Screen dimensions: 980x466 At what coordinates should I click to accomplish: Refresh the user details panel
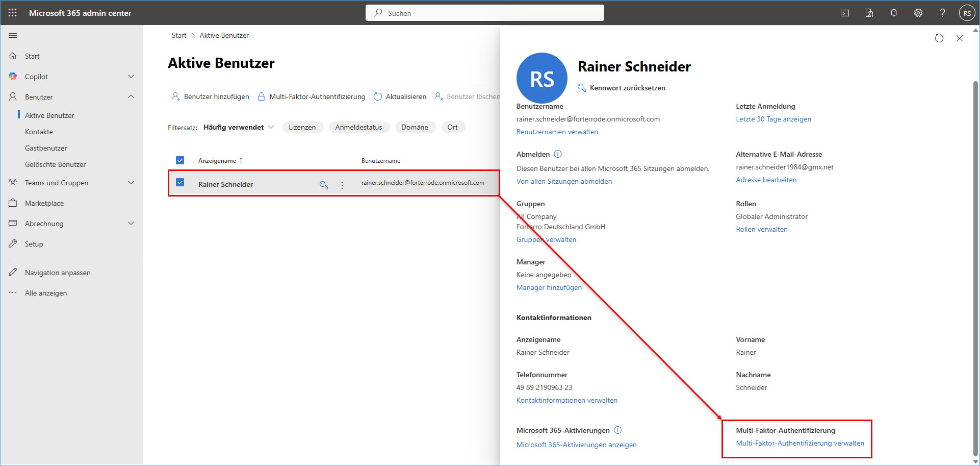pyautogui.click(x=939, y=38)
